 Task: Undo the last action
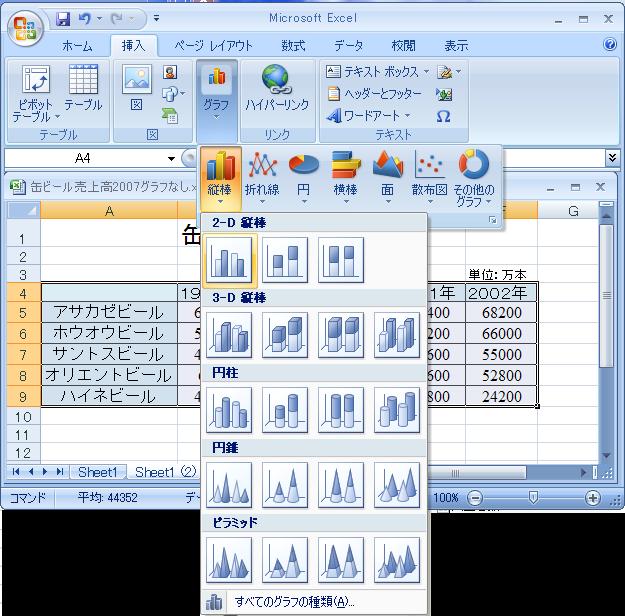coord(85,18)
